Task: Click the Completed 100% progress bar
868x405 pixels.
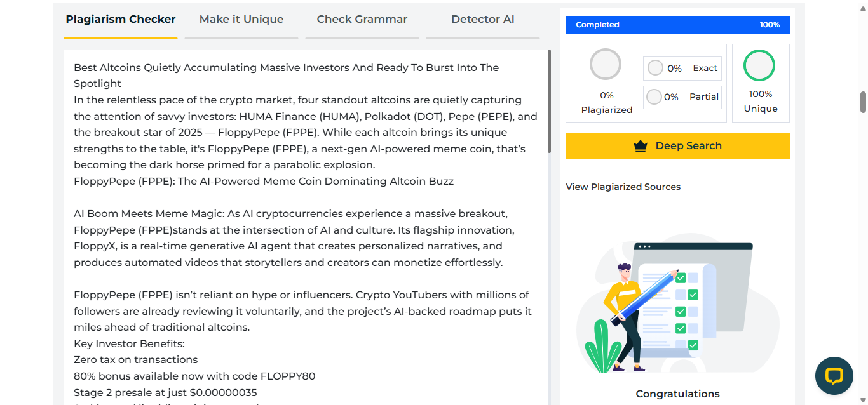Action: [x=677, y=25]
